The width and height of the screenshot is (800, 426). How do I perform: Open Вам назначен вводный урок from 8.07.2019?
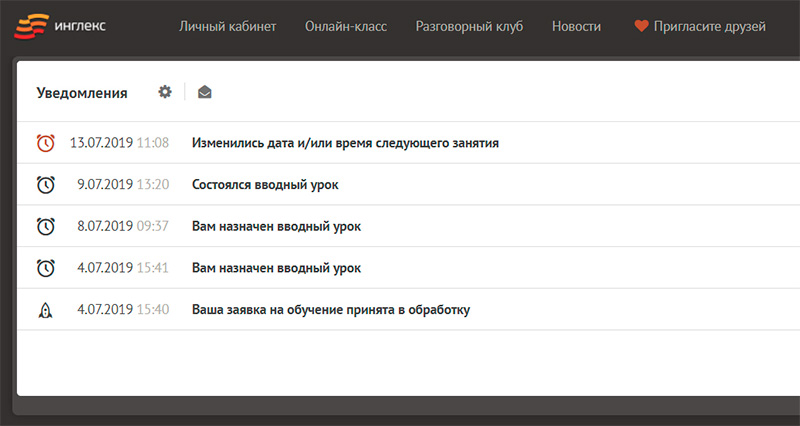click(x=276, y=227)
